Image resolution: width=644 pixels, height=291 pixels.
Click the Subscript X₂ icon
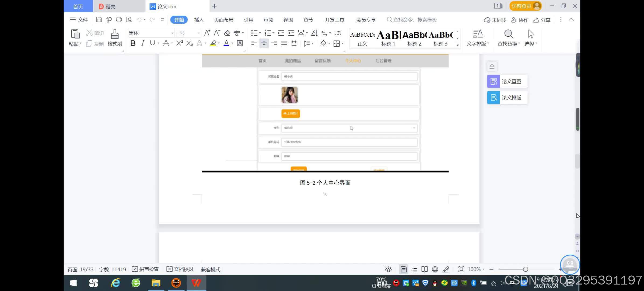click(190, 43)
